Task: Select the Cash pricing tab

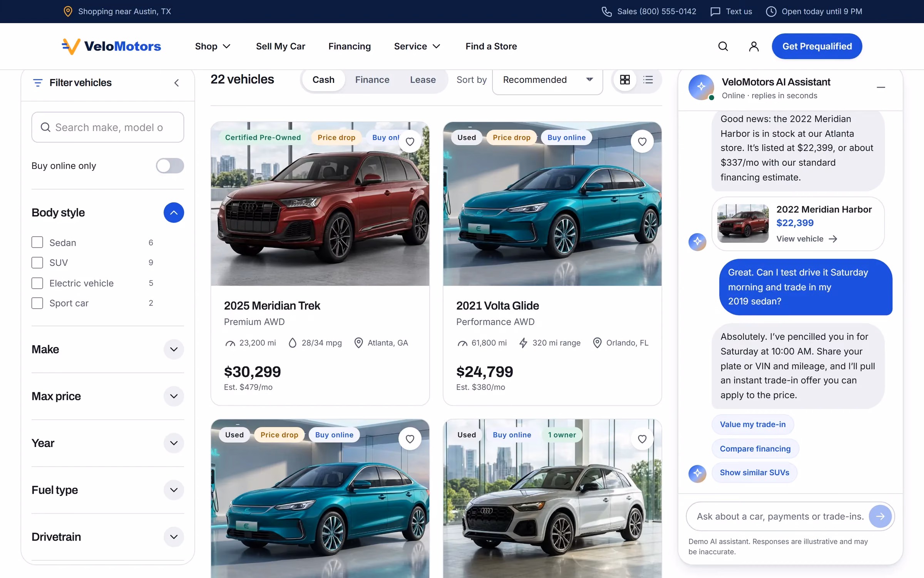Action: point(323,80)
